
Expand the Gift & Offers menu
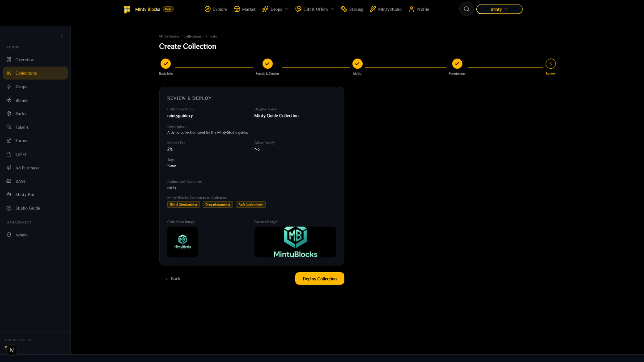coord(314,9)
